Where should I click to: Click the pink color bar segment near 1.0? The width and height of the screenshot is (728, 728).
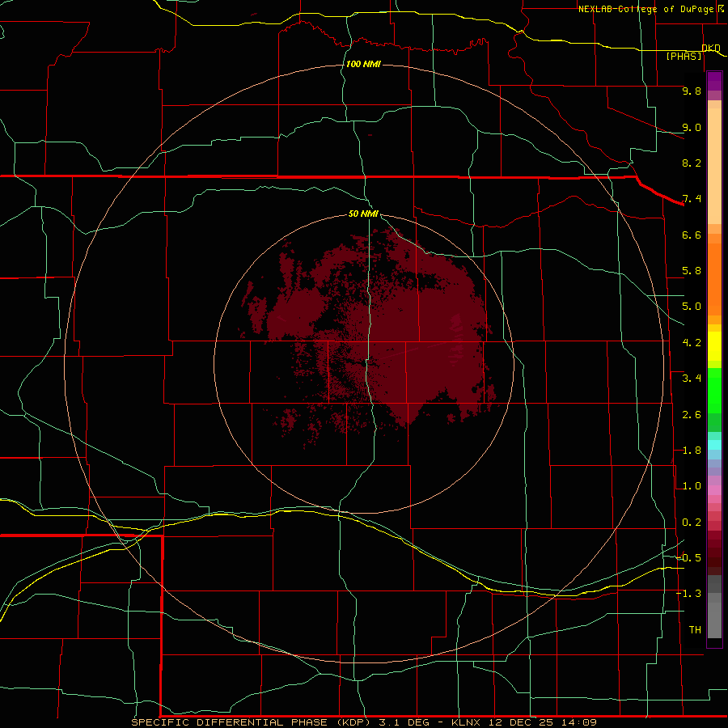point(714,490)
